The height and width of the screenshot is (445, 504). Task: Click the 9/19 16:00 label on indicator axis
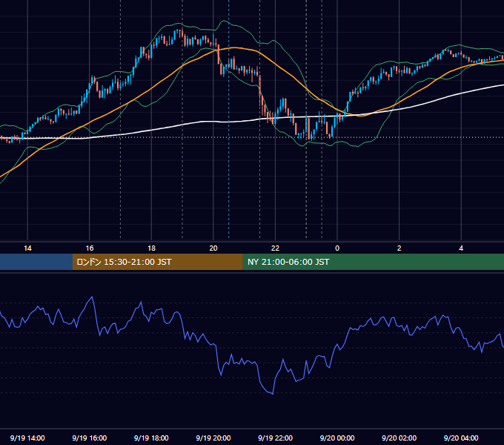pyautogui.click(x=90, y=438)
